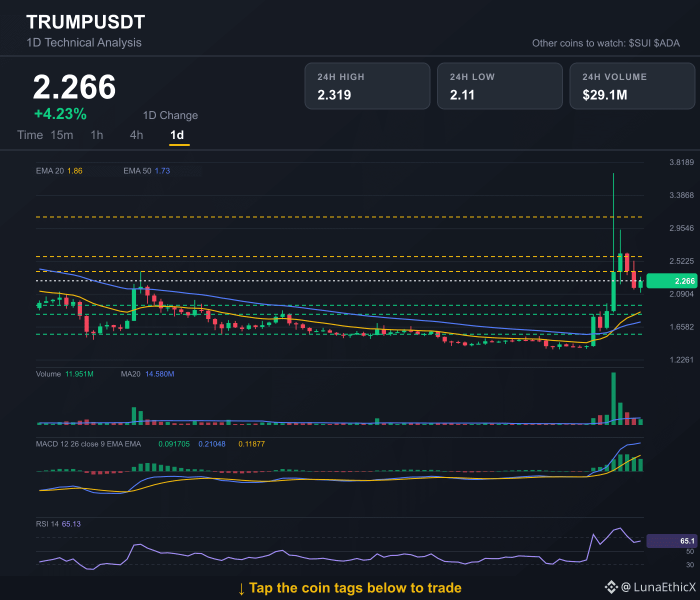Select the RSI value 65.13
Image resolution: width=700 pixels, height=600 pixels.
[71, 524]
